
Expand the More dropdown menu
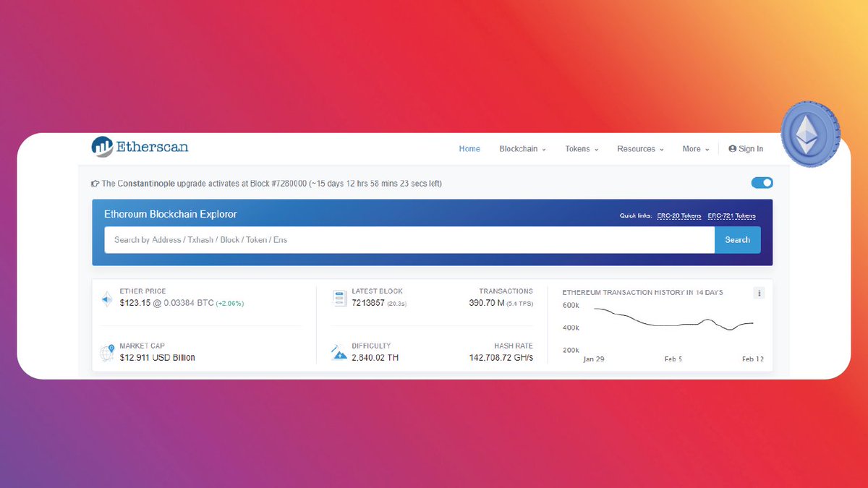[695, 149]
